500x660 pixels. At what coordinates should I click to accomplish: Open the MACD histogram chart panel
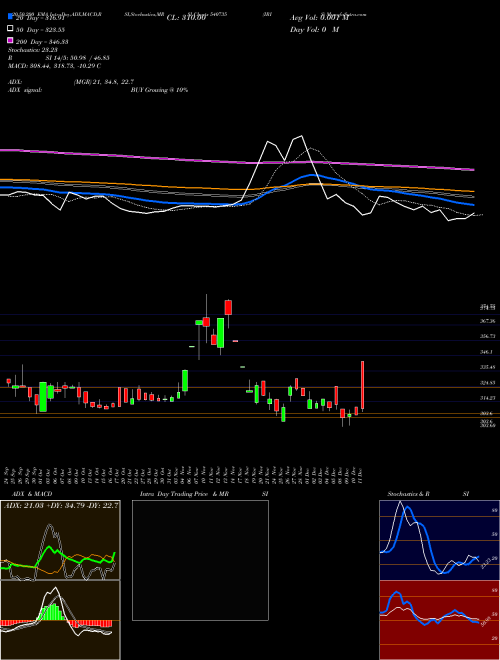coord(60,620)
